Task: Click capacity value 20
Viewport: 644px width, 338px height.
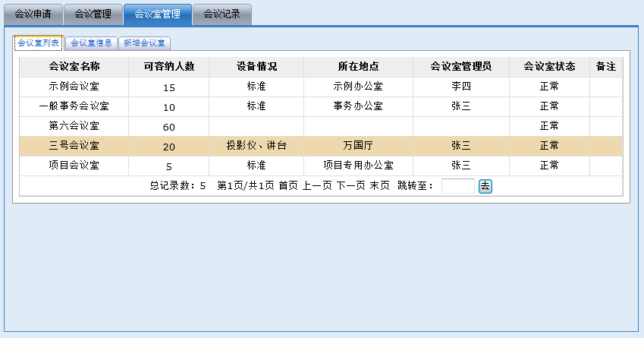Action: (169, 147)
